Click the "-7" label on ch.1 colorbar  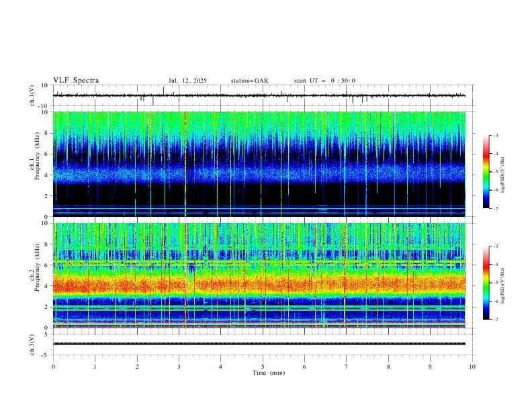(x=495, y=208)
